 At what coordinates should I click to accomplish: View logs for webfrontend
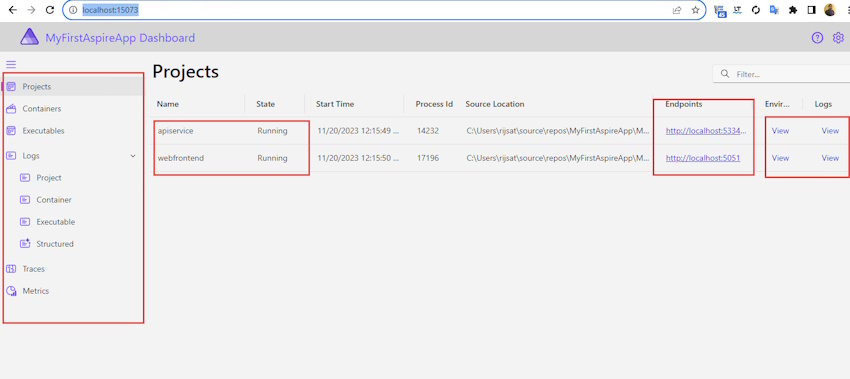[830, 158]
